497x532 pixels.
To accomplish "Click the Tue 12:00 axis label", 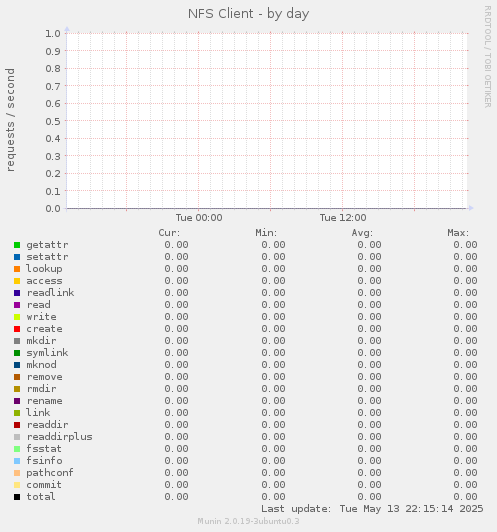I will (343, 218).
